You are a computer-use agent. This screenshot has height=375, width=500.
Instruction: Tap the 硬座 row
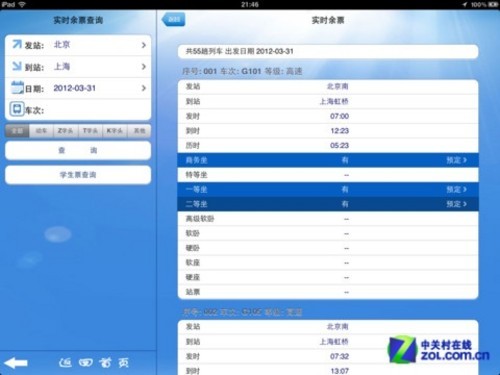click(328, 277)
